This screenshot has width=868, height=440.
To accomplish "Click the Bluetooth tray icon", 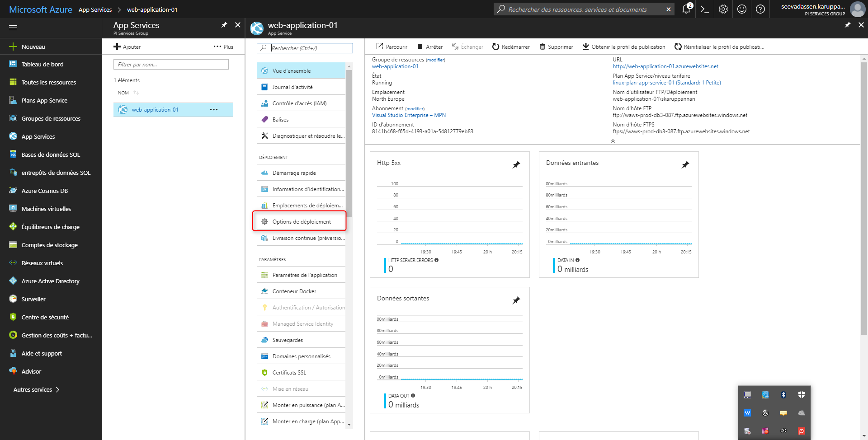I will pos(783,395).
